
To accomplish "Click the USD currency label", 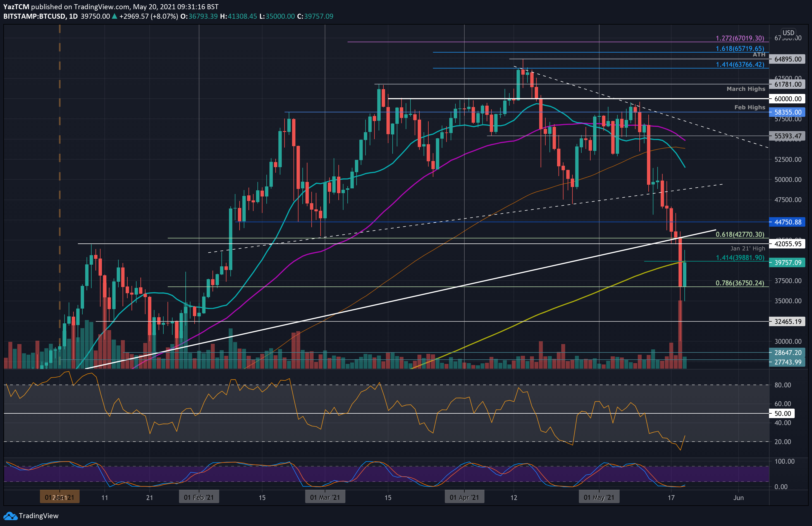I will (x=788, y=33).
